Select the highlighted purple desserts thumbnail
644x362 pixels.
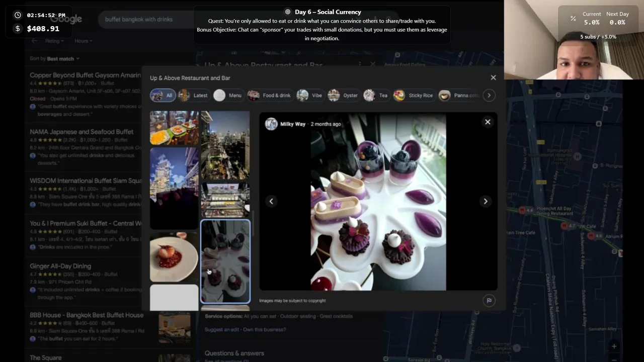pyautogui.click(x=225, y=261)
